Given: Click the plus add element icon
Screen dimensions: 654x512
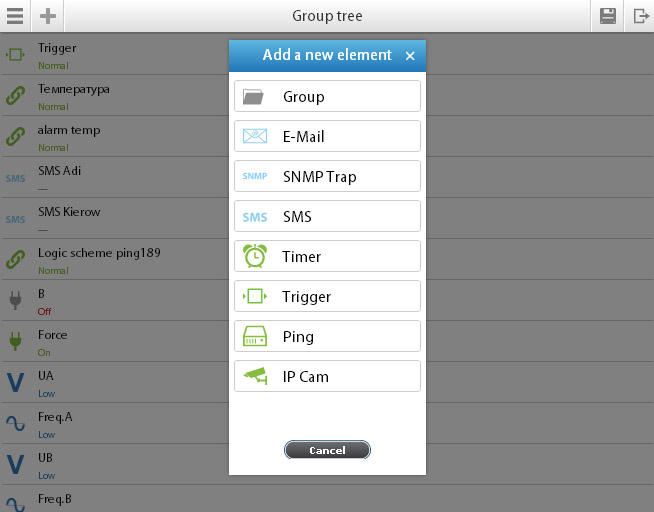Looking at the screenshot, I should point(48,16).
